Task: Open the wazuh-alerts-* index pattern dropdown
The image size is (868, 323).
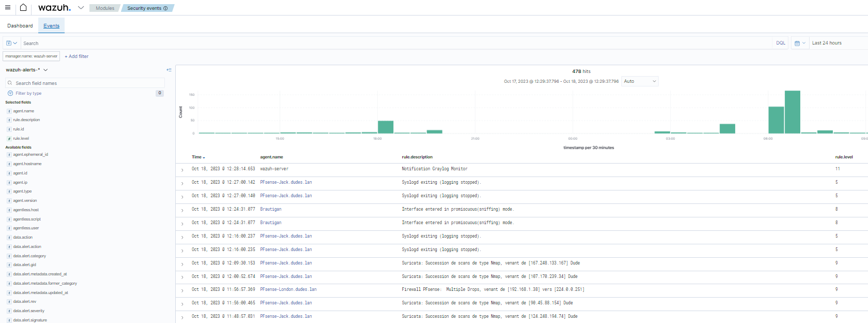Action: pyautogui.click(x=45, y=70)
